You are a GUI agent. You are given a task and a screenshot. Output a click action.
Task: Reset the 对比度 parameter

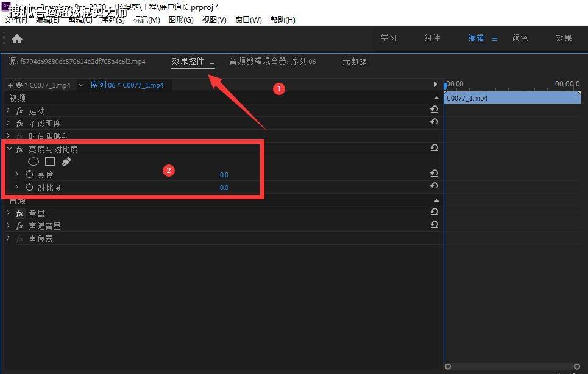click(434, 186)
